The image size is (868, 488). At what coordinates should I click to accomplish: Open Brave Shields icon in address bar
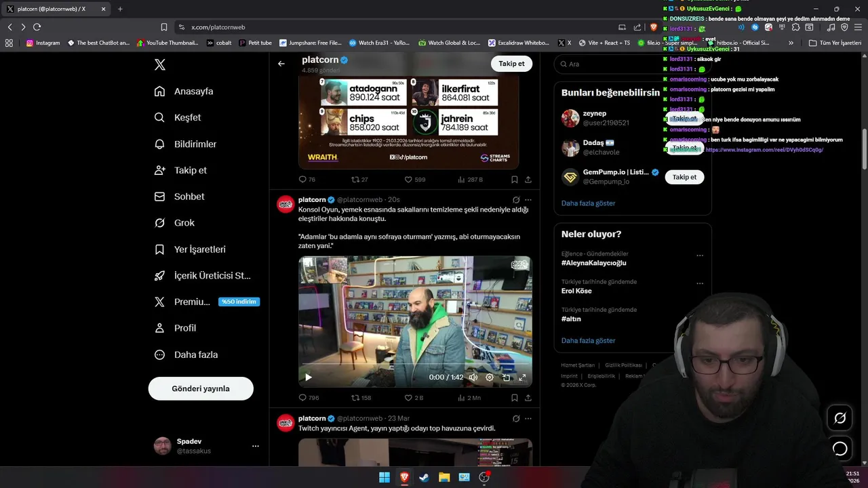654,27
